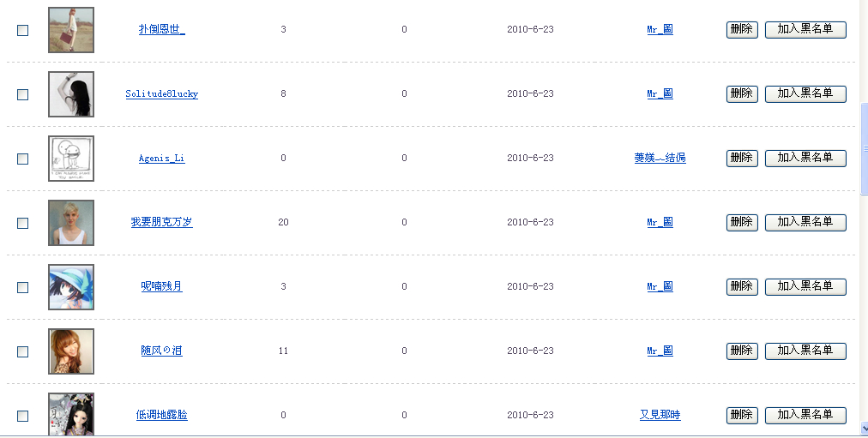Open the Solitude8lucky username link
This screenshot has height=438, width=868.
161,94
